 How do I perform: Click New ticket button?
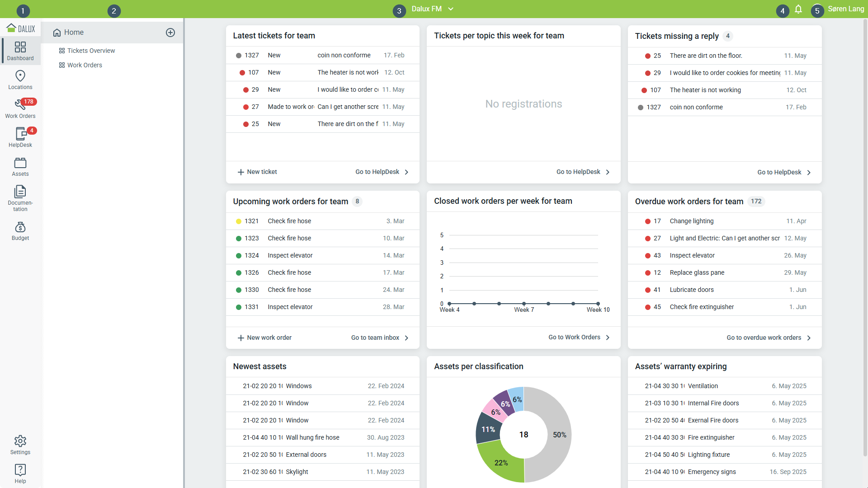[x=257, y=172]
